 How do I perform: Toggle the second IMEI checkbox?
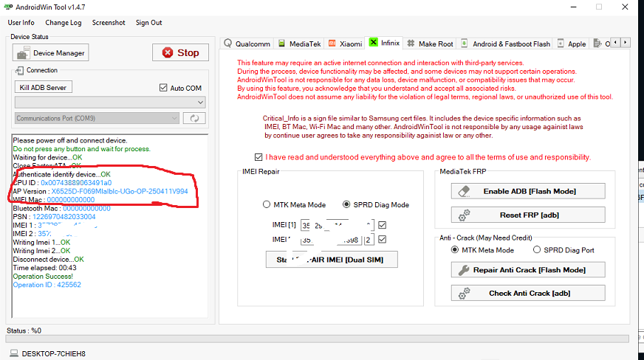(383, 240)
